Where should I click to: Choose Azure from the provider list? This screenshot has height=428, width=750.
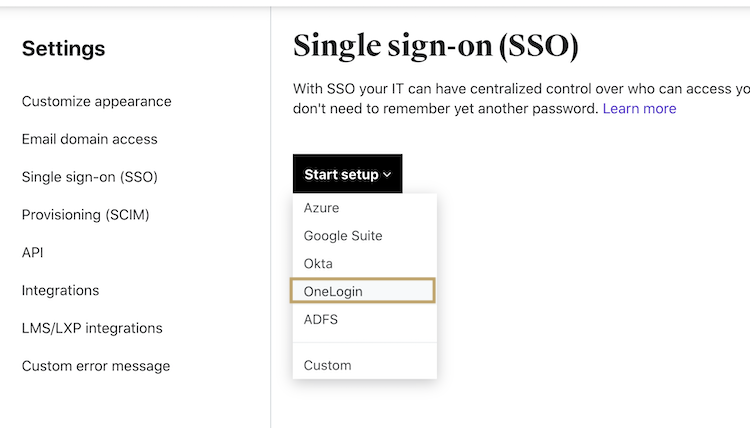[321, 208]
